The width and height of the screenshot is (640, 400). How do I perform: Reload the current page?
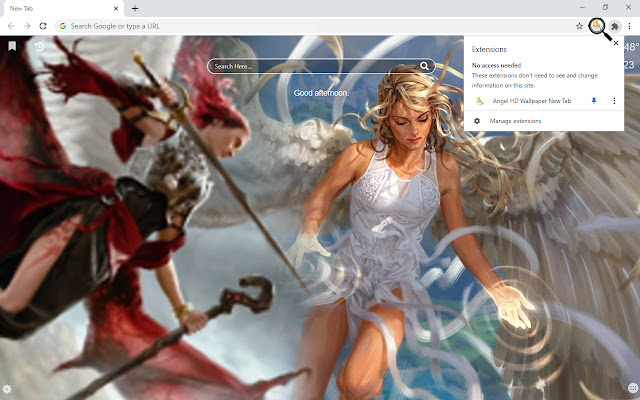coord(43,26)
